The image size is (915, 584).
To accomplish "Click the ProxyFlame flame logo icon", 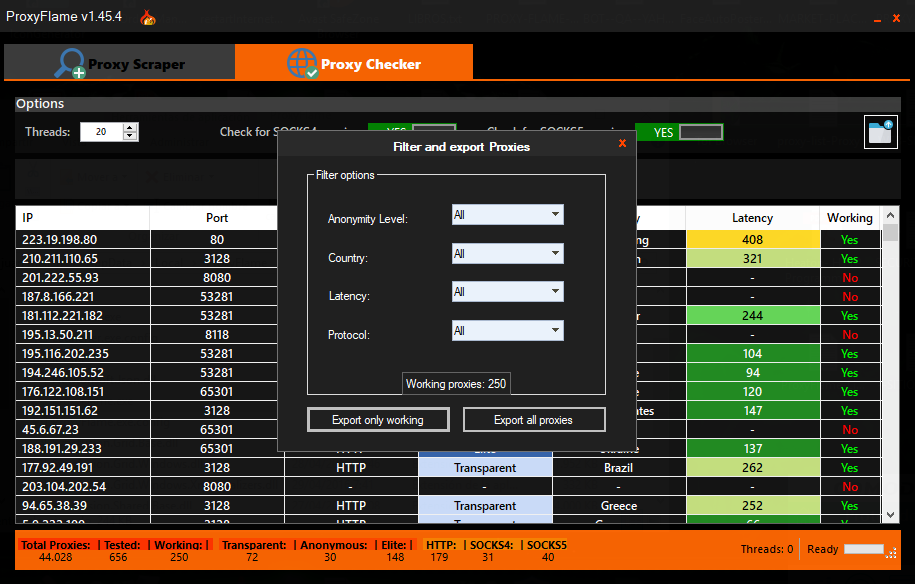I will coord(148,18).
